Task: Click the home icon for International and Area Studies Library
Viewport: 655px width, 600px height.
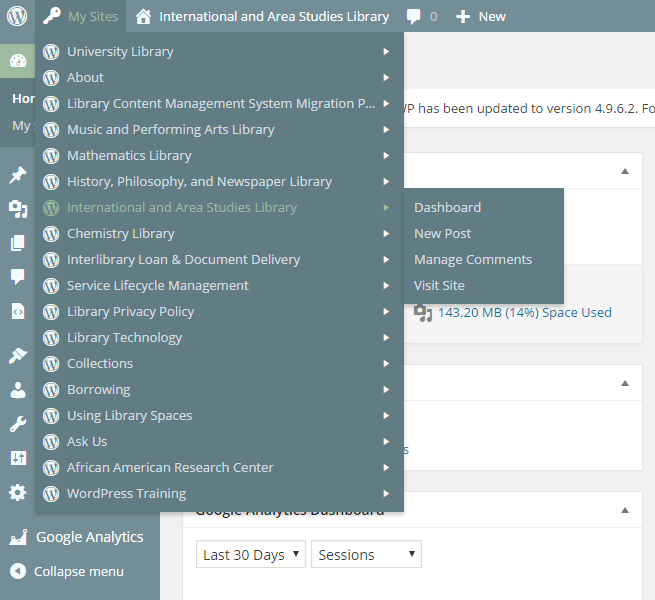Action: point(143,17)
